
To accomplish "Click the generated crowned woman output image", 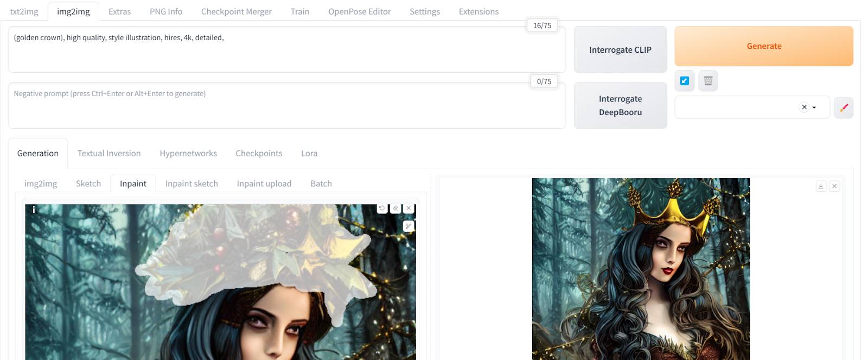I will pyautogui.click(x=641, y=269).
